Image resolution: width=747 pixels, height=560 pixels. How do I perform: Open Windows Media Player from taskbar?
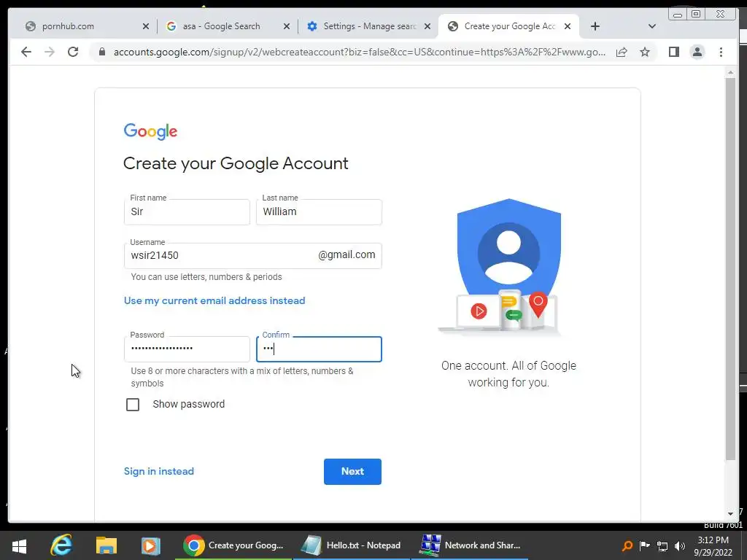tap(150, 545)
